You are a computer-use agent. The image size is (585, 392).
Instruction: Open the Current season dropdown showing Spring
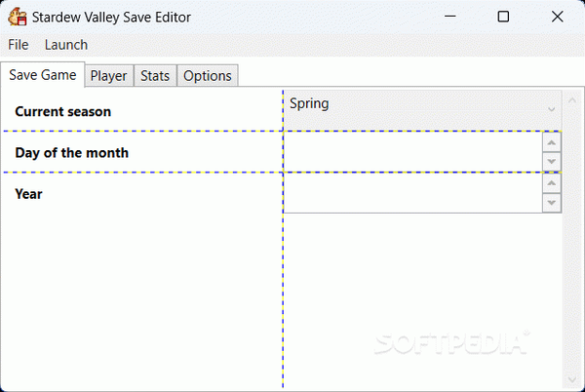coord(422,110)
